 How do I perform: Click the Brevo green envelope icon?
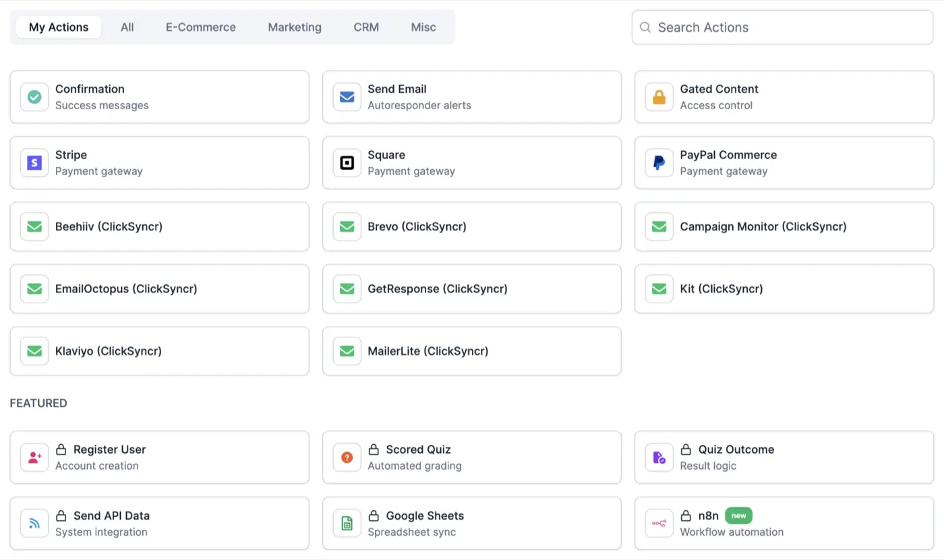point(347,226)
